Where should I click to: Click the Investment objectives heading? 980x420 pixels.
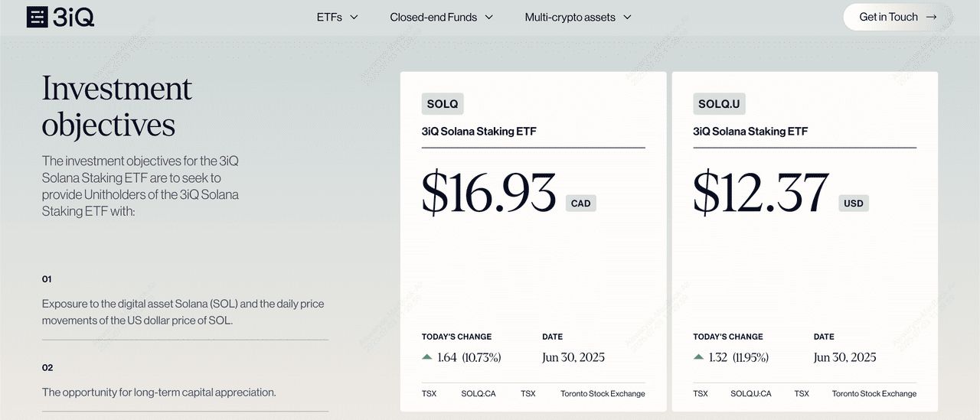click(116, 106)
